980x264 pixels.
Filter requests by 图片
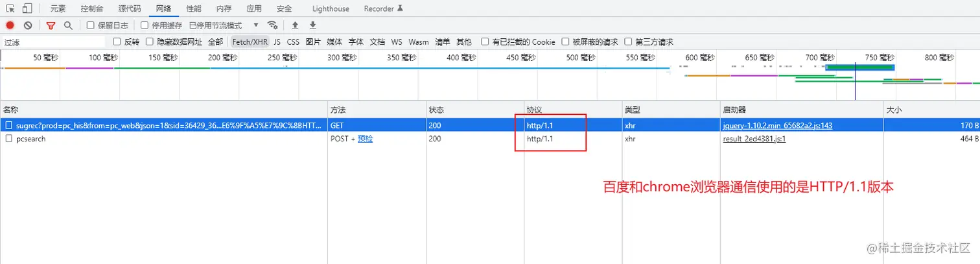click(313, 42)
